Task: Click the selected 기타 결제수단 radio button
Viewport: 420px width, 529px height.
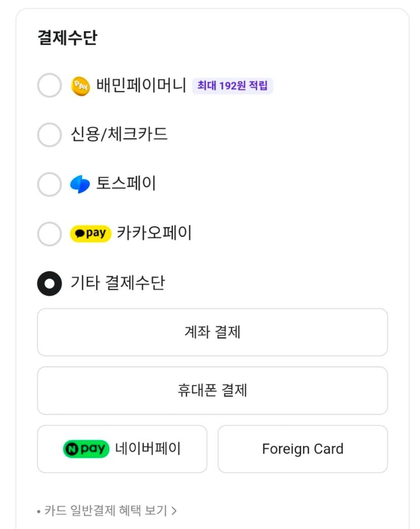Action: (x=49, y=283)
